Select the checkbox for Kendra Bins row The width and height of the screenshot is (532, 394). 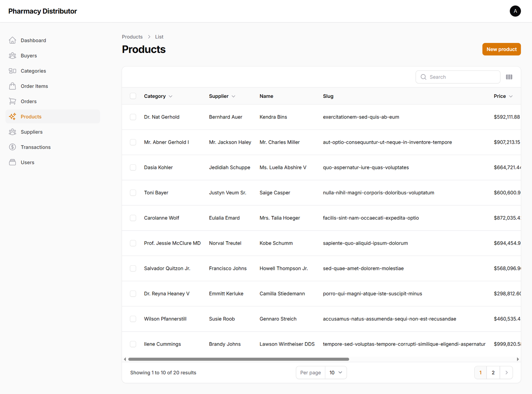click(133, 117)
